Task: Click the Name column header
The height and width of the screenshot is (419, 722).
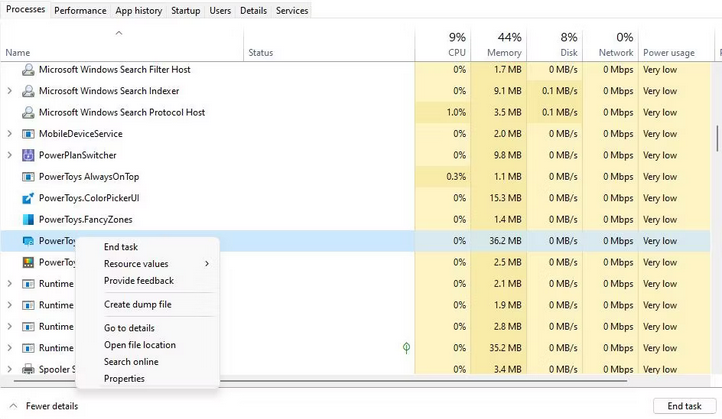Action: click(x=122, y=45)
